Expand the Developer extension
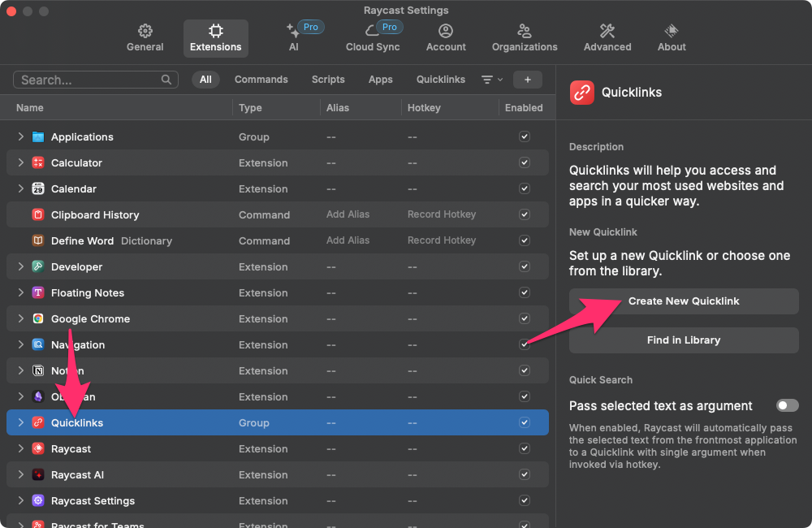Image resolution: width=812 pixels, height=528 pixels. pos(21,266)
